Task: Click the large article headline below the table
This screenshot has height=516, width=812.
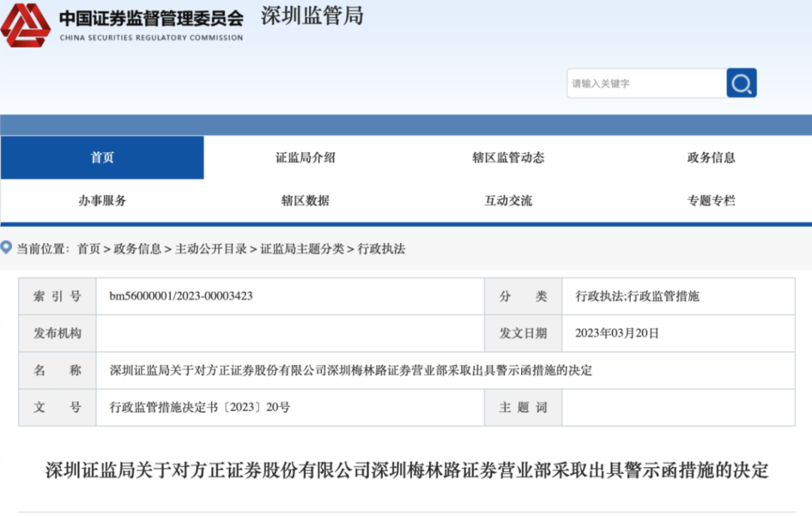Action: click(x=407, y=470)
